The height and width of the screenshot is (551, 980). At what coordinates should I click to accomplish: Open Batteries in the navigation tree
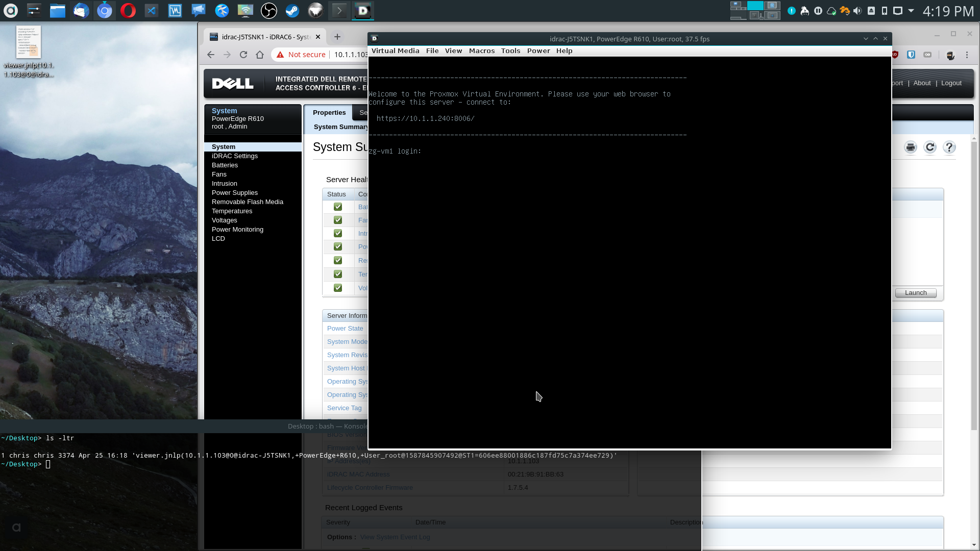(225, 165)
